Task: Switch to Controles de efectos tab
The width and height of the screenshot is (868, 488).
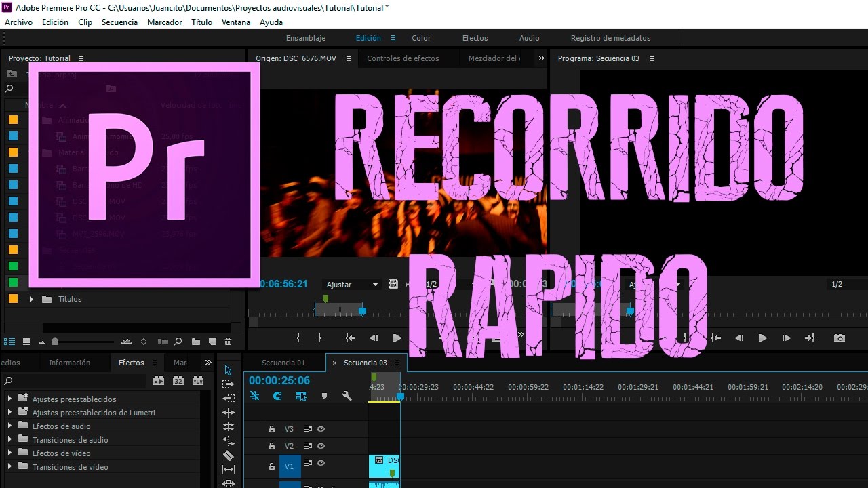Action: pyautogui.click(x=403, y=58)
